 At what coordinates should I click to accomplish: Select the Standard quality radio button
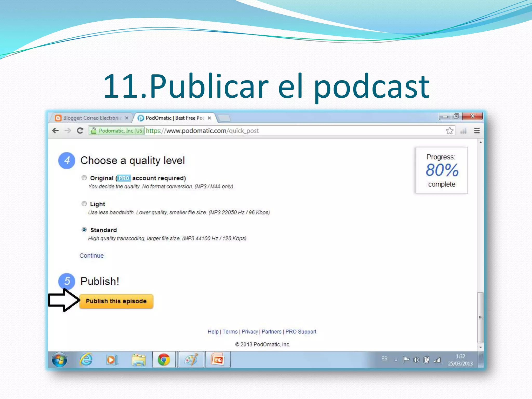pos(84,230)
